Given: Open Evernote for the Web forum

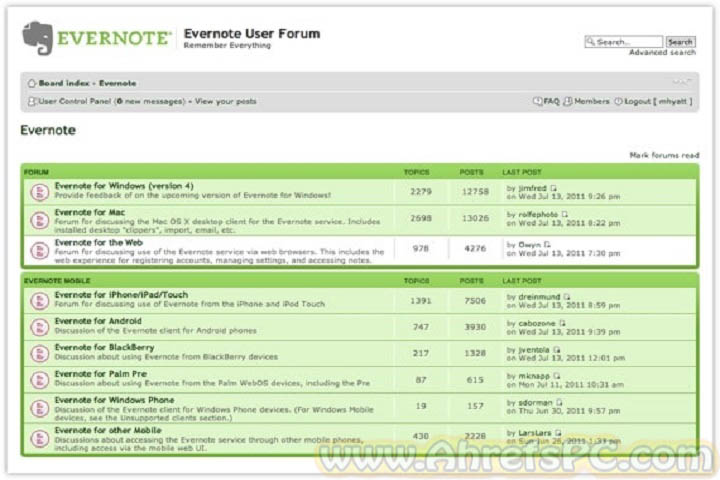Looking at the screenshot, I should point(99,243).
